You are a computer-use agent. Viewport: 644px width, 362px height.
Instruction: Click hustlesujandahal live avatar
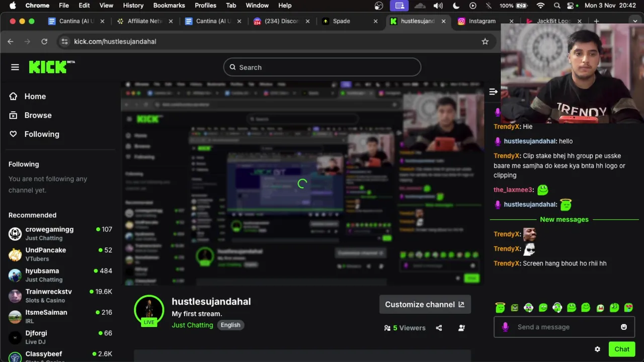pyautogui.click(x=149, y=310)
